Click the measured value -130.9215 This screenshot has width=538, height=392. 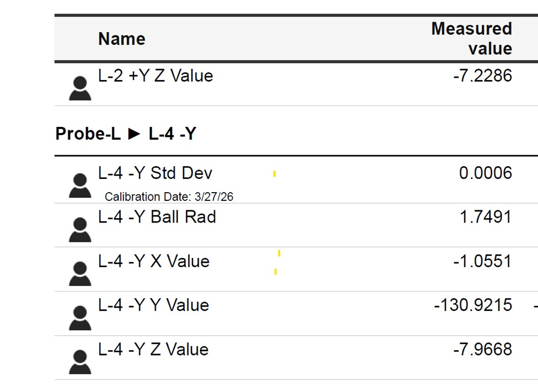pos(473,305)
